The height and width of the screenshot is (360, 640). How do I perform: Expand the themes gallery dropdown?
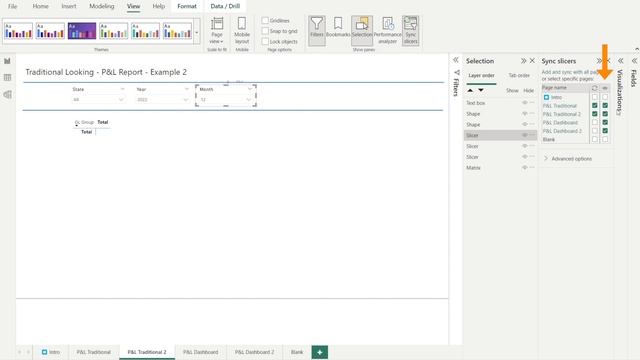coord(197,32)
